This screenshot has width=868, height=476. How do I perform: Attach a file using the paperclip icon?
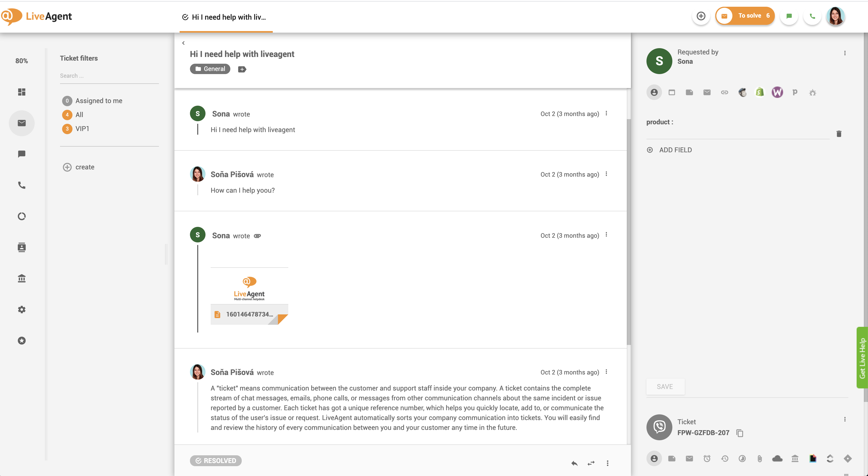pyautogui.click(x=760, y=458)
